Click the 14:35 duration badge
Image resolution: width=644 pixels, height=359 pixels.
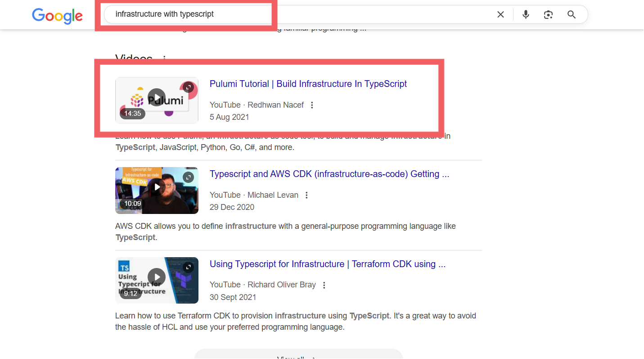click(x=132, y=114)
